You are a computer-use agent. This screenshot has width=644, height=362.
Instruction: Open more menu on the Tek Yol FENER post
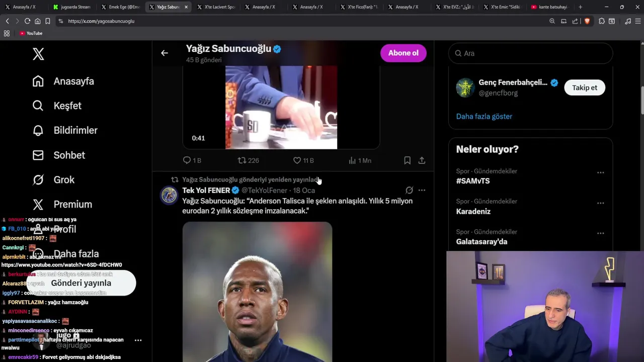click(422, 190)
